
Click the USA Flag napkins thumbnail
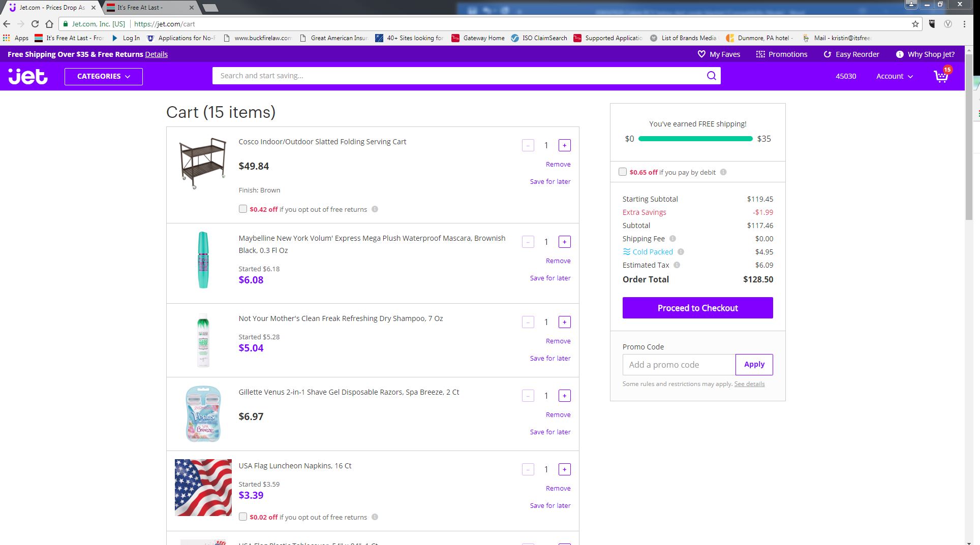[x=203, y=488]
